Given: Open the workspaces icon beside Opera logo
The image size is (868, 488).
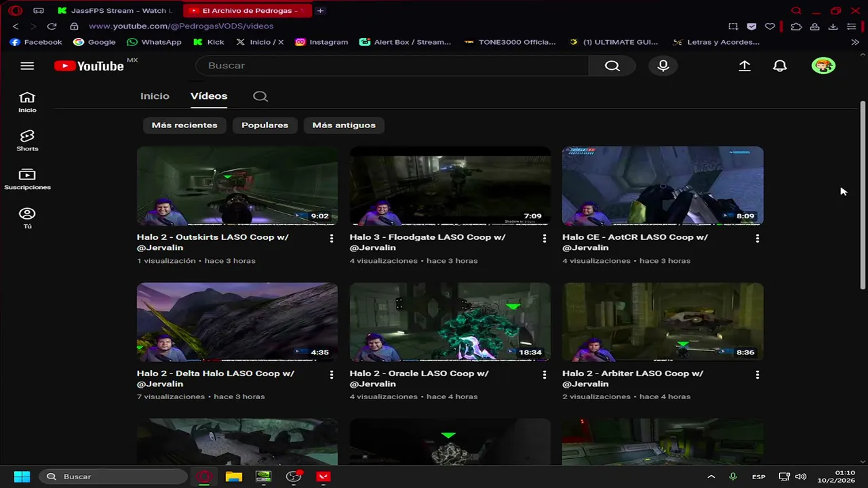Looking at the screenshot, I should pyautogui.click(x=39, y=10).
